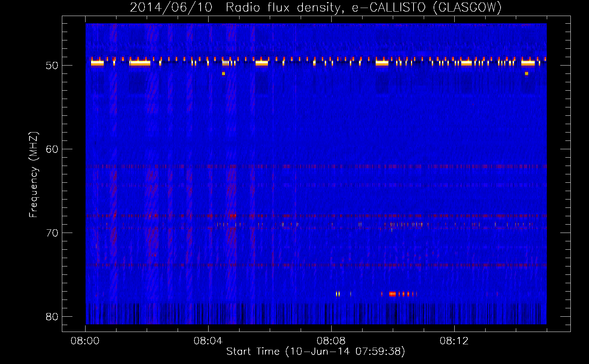This screenshot has width=589, height=364.
Task: Click the 08:04 time tick label
Action: point(208,341)
